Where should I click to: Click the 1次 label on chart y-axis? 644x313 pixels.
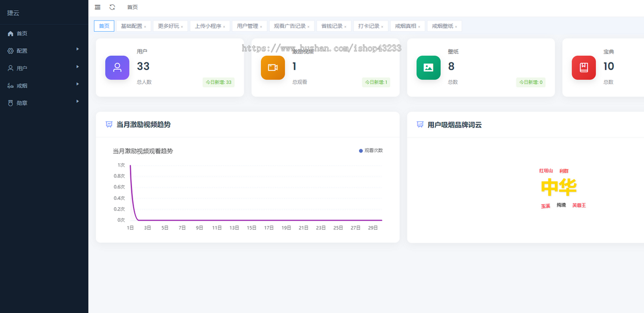[x=121, y=165]
